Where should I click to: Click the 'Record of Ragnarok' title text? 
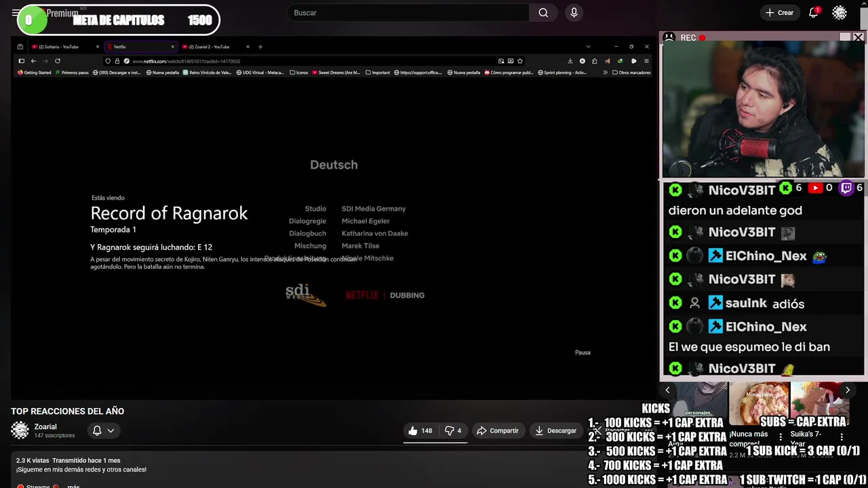[169, 213]
